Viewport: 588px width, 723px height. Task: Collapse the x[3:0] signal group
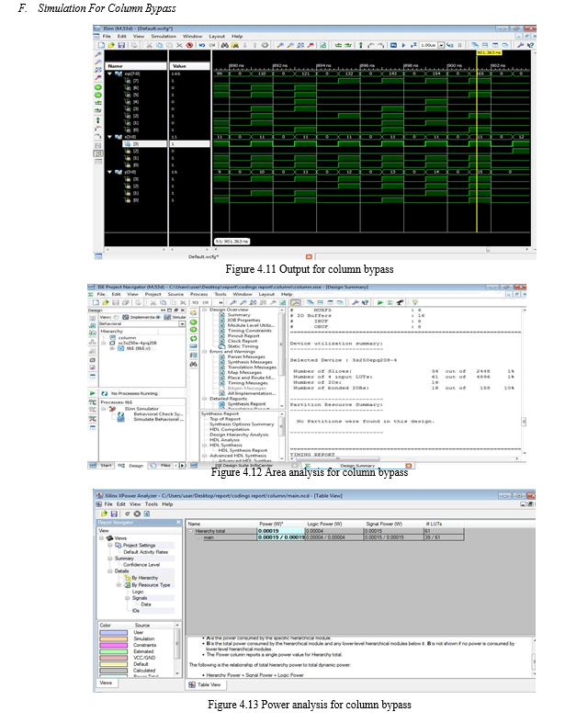tap(109, 137)
